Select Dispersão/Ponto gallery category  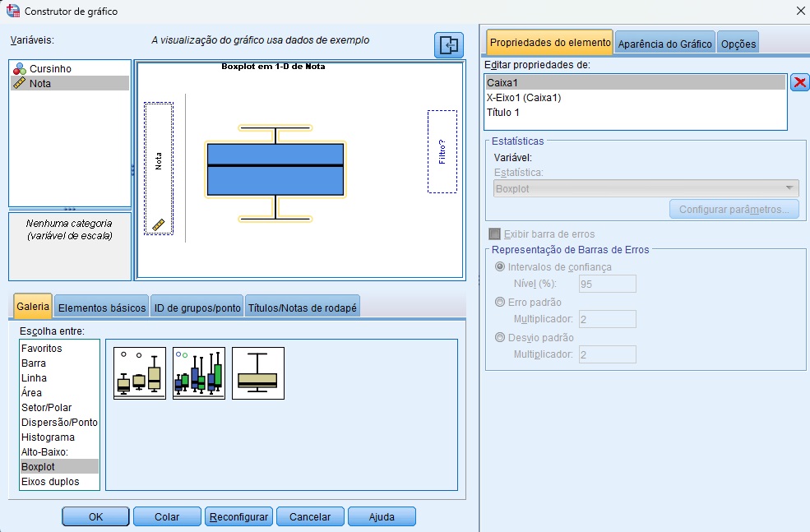(59, 422)
